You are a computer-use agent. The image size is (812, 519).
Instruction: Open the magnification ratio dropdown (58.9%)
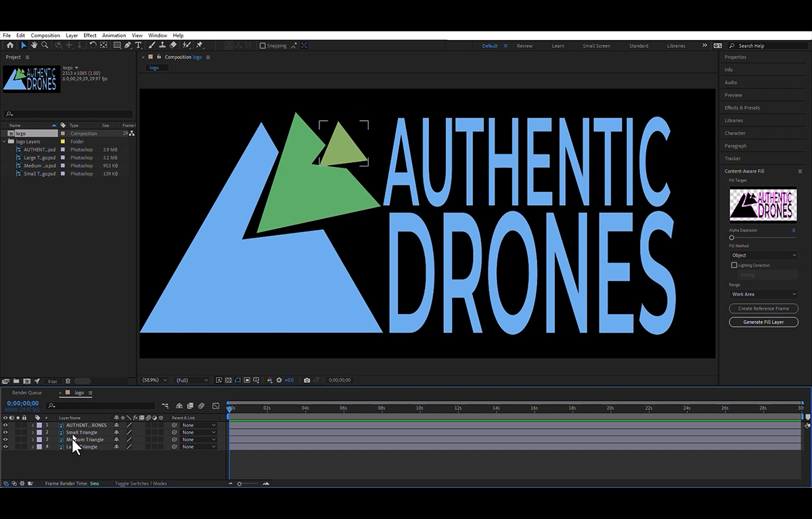pyautogui.click(x=154, y=380)
